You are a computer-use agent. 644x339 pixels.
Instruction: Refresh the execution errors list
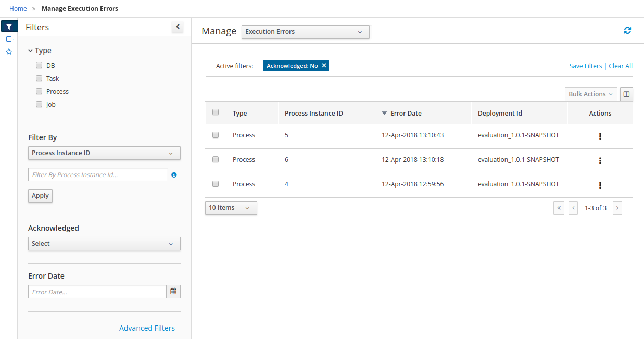pos(627,31)
